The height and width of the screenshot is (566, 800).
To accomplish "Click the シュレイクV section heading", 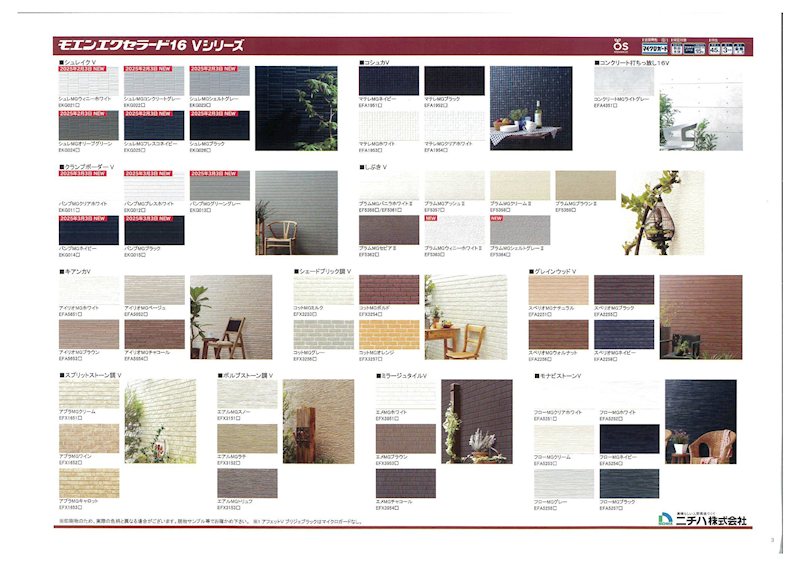I will 78,62.
